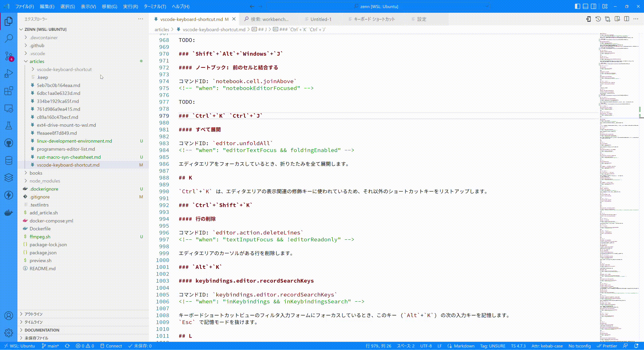Open the Database view in activity bar

[9, 161]
